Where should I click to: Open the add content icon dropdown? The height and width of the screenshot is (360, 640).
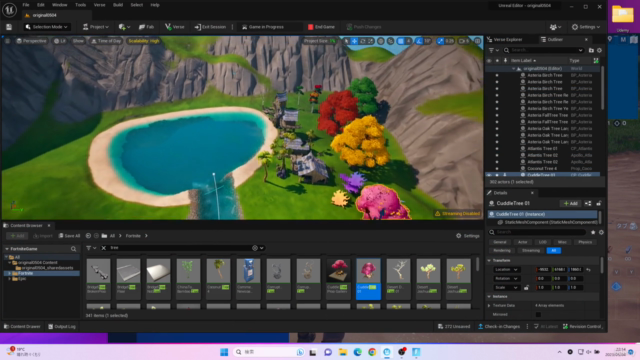(x=124, y=27)
